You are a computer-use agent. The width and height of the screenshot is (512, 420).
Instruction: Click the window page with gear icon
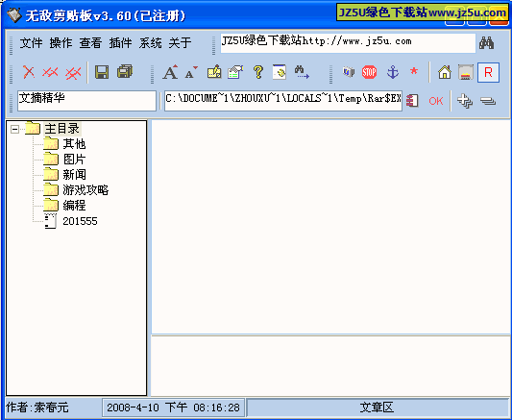(280, 72)
